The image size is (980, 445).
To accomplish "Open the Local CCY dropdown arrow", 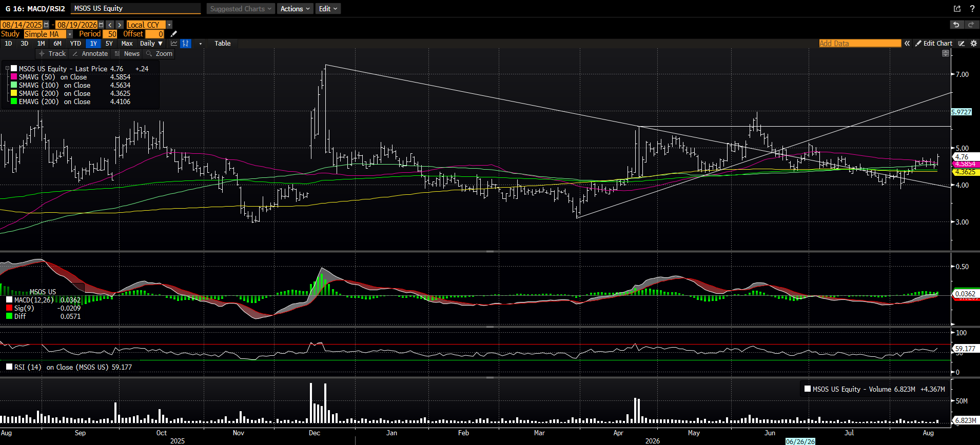I will tap(169, 25).
